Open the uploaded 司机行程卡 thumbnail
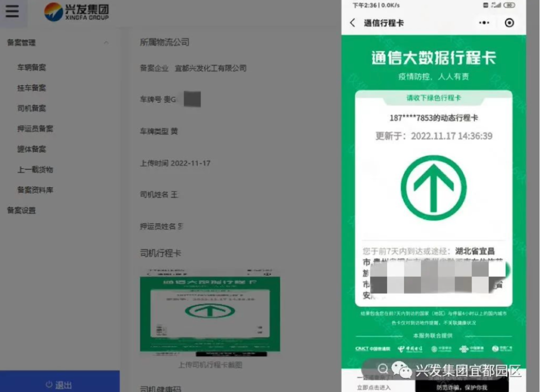Viewport: 540px width, 392px height. 209,312
